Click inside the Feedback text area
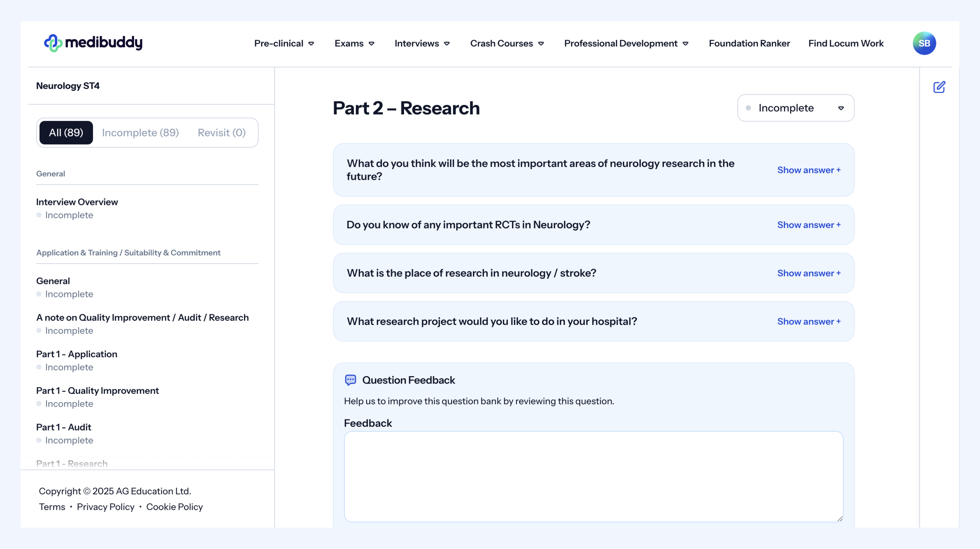This screenshot has height=549, width=980. click(593, 476)
